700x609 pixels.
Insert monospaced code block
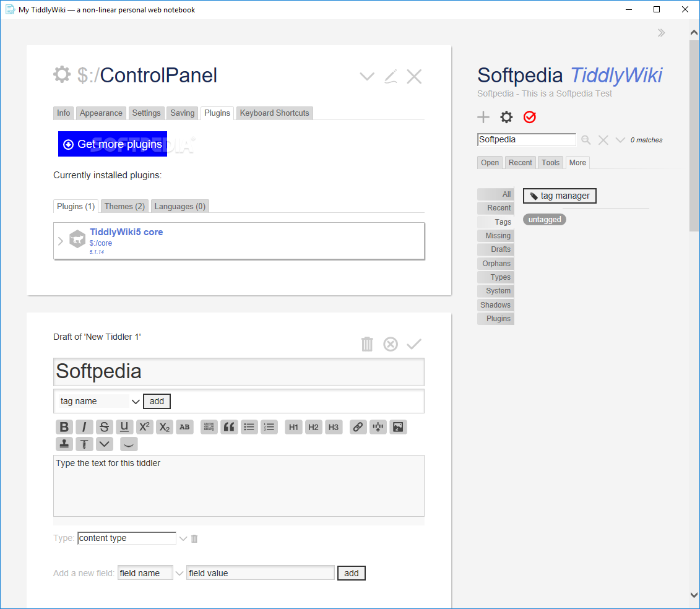click(209, 427)
